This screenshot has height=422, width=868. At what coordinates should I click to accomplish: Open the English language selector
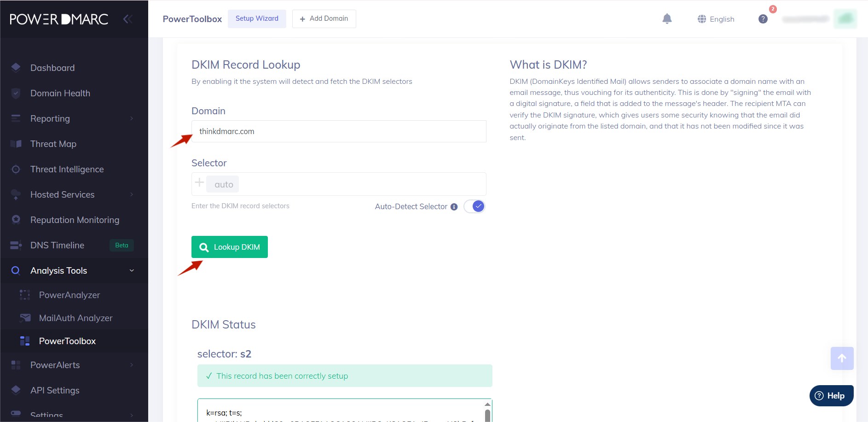point(716,19)
